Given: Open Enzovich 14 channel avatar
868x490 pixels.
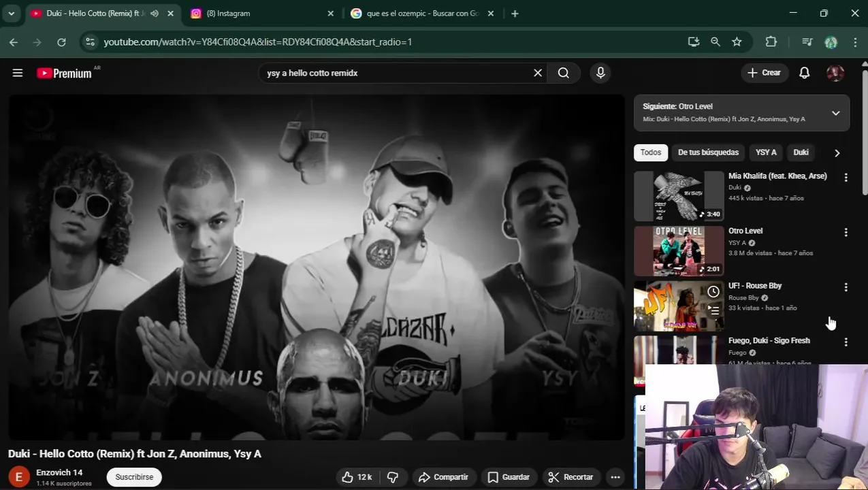Looking at the screenshot, I should [x=19, y=477].
